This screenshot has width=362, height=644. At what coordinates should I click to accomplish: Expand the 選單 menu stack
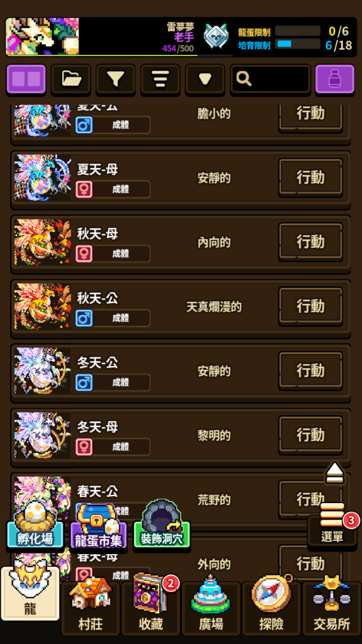[x=332, y=524]
